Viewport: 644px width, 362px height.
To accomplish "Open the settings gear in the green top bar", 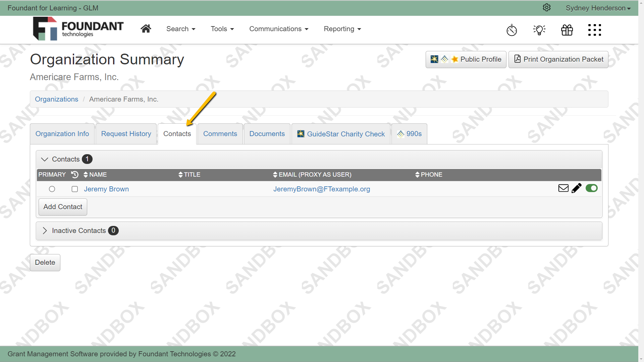I will click(547, 7).
